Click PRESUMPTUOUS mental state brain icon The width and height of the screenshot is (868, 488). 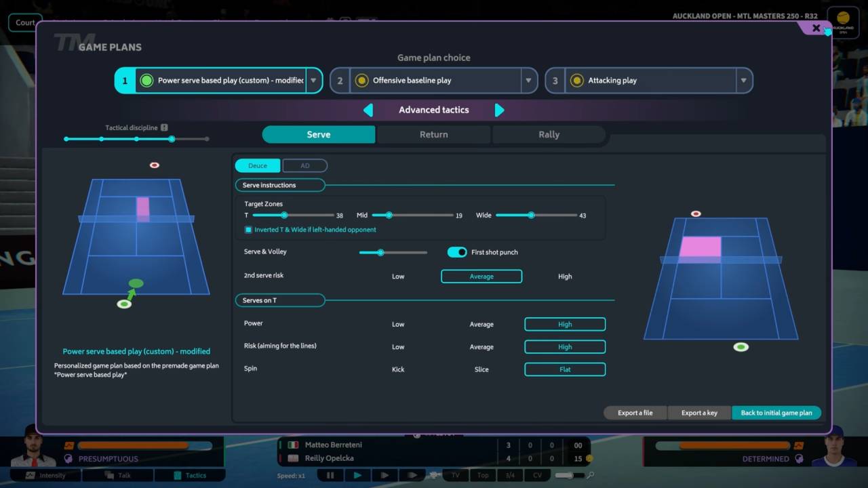68,459
